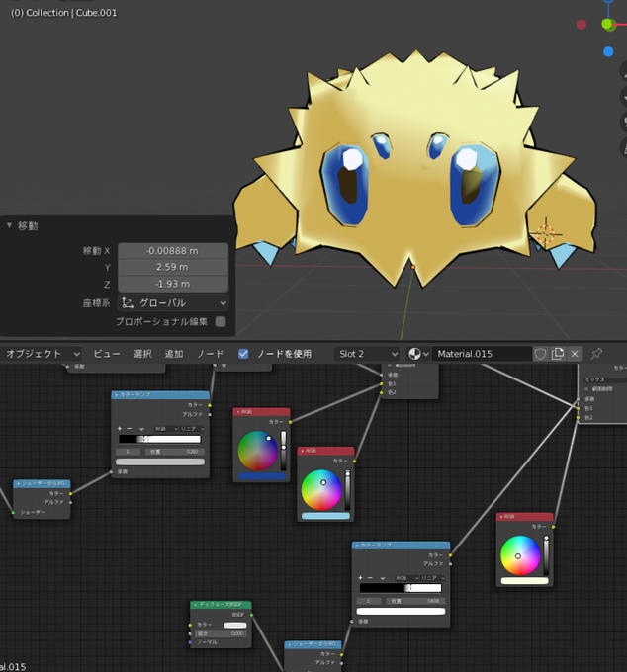Collapse the left シェーダーからRGB node

[x=18, y=484]
